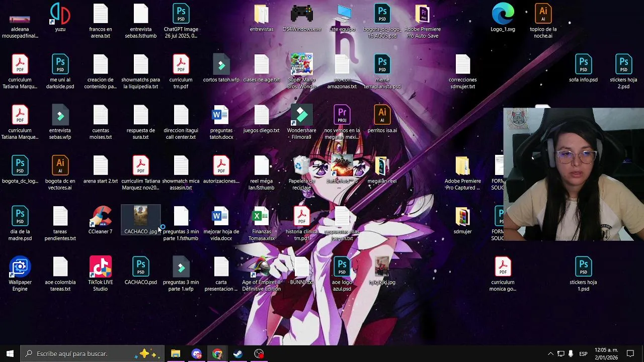The height and width of the screenshot is (362, 644).
Task: Open Papelera de reciclaje
Action: pyautogui.click(x=301, y=172)
